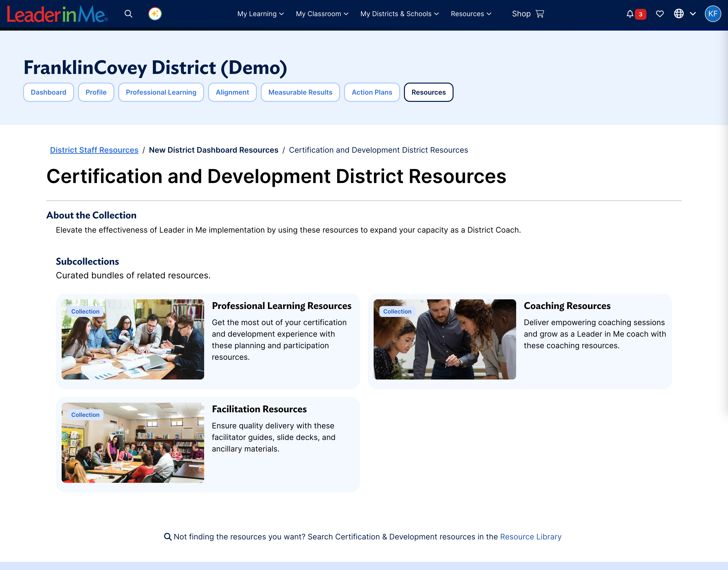Click the red 3 notification badge
728x570 pixels.
[x=641, y=14]
